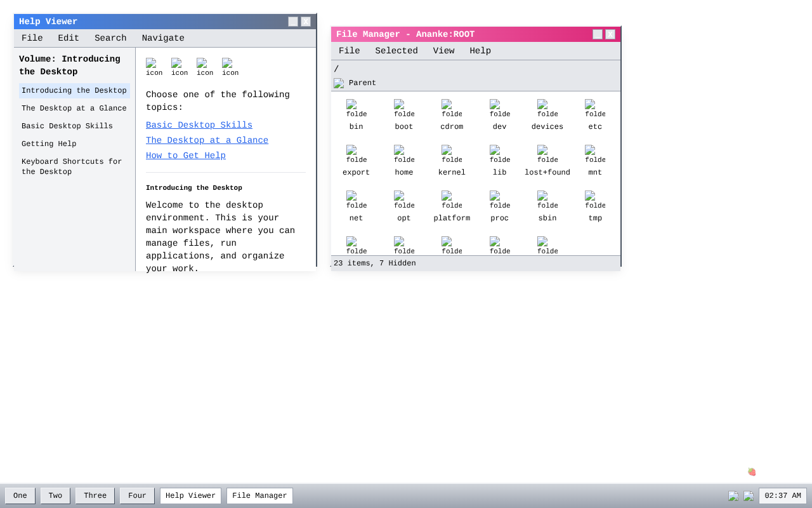Image resolution: width=812 pixels, height=508 pixels.
Task: Click the strawberry icon on the desktop
Action: click(x=750, y=471)
